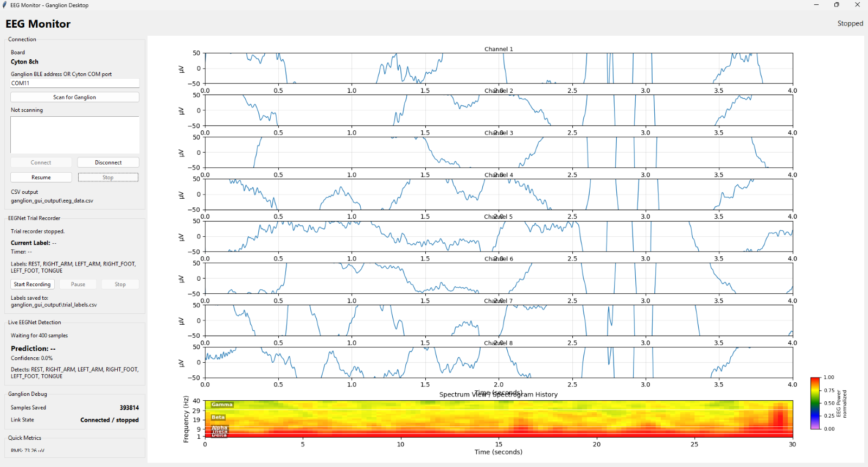Restore down the EEG Monitor window

837,5
